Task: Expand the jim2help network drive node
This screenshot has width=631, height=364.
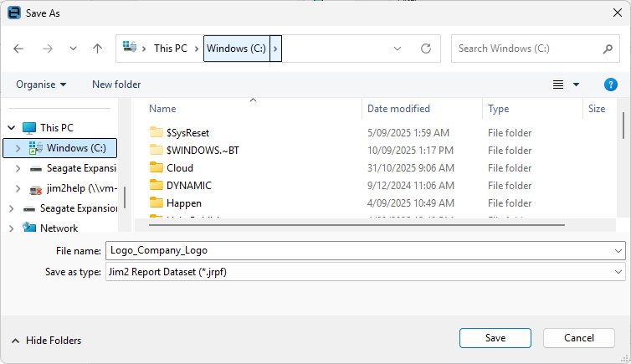Action: (x=18, y=188)
